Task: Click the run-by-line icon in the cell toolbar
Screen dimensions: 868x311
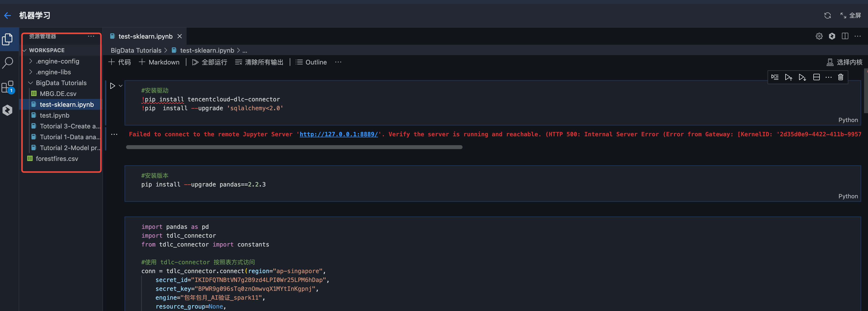Action: point(775,77)
